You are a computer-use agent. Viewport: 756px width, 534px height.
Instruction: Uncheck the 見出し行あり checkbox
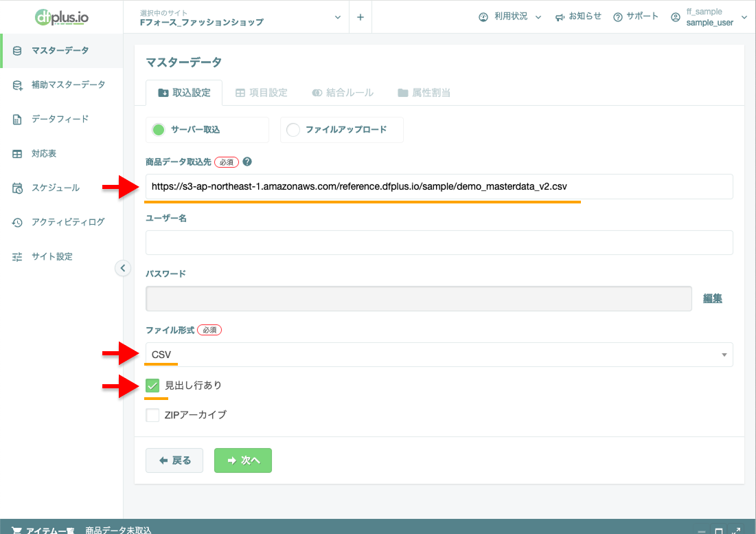click(x=152, y=386)
